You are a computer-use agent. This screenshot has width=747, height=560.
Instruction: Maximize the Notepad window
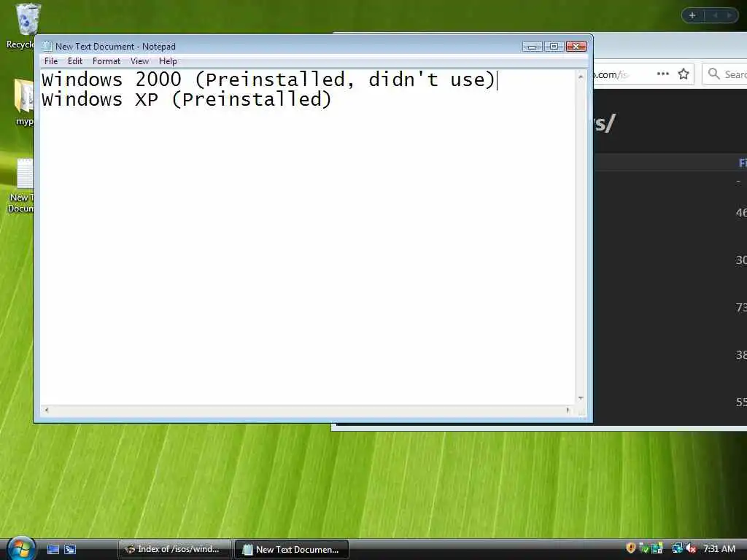[x=554, y=46]
